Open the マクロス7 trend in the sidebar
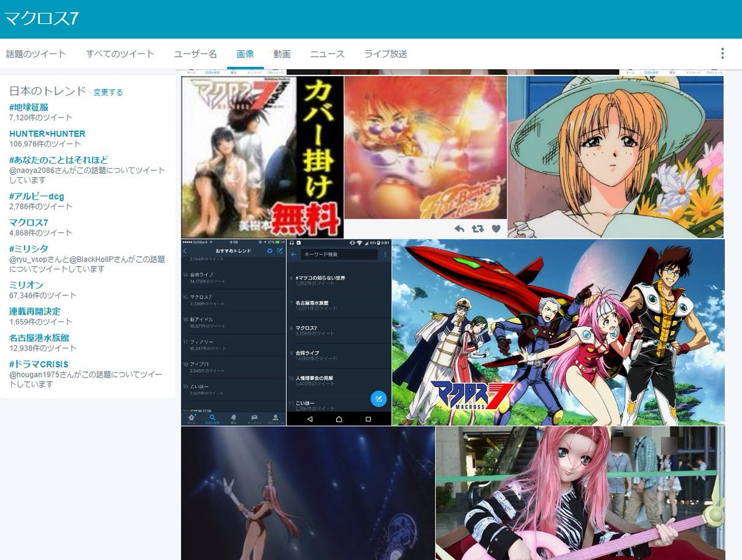This screenshot has height=560, width=742. [28, 223]
